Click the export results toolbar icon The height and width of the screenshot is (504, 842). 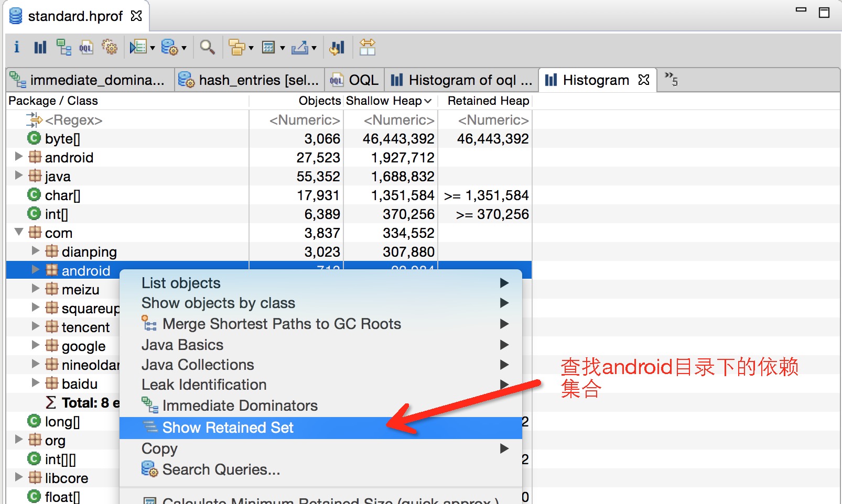coord(303,47)
